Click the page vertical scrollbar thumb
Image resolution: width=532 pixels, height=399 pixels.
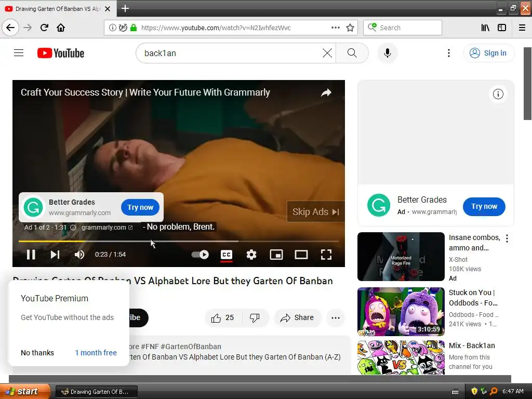point(527,84)
